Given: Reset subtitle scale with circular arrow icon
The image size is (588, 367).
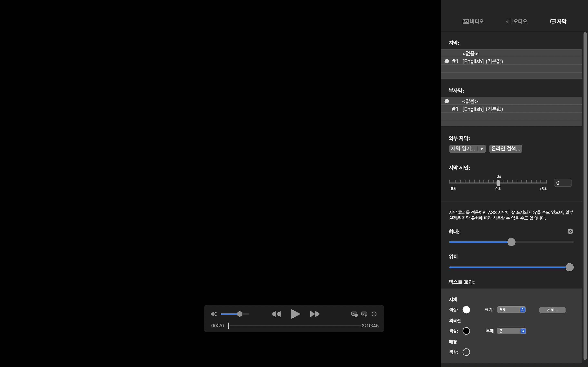Looking at the screenshot, I should pos(570,232).
